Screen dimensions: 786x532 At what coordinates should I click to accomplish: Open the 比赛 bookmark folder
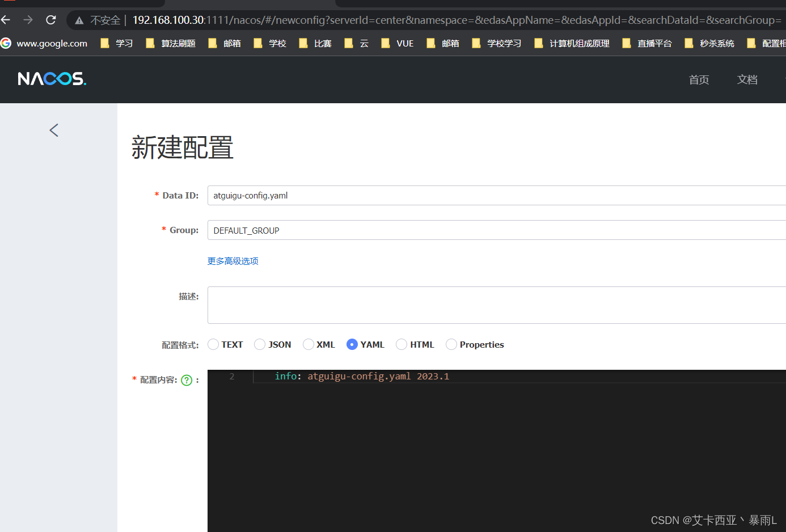click(315, 43)
